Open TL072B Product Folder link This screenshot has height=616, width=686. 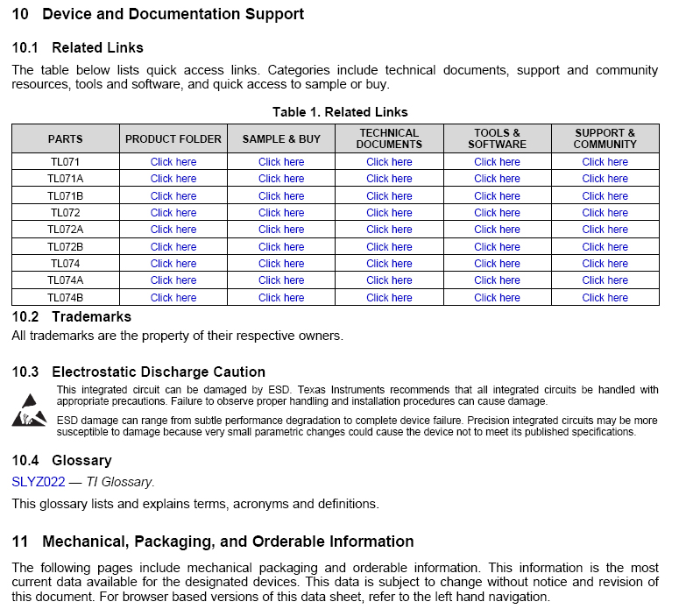coord(173,247)
